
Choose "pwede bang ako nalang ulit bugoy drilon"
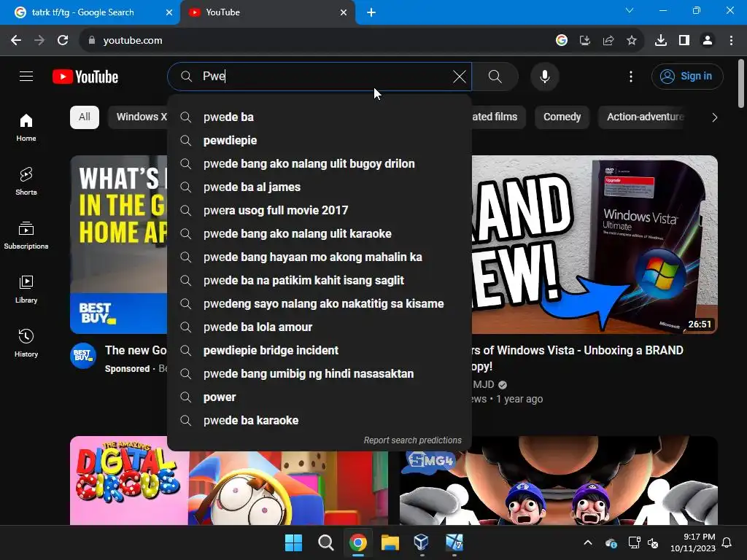coord(320,164)
